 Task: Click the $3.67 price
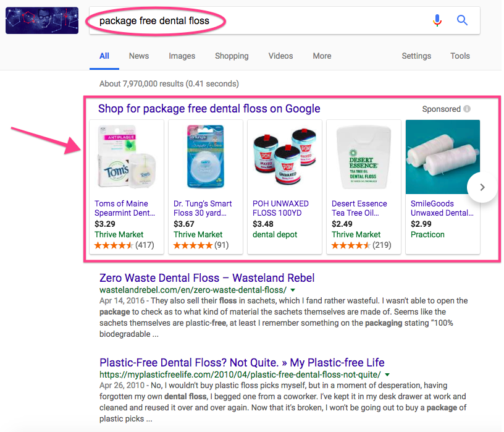[184, 224]
